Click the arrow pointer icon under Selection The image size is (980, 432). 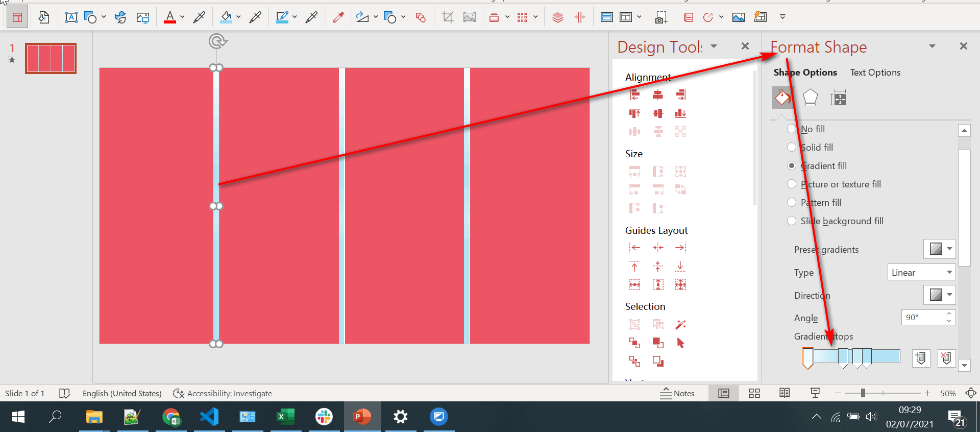pos(680,343)
